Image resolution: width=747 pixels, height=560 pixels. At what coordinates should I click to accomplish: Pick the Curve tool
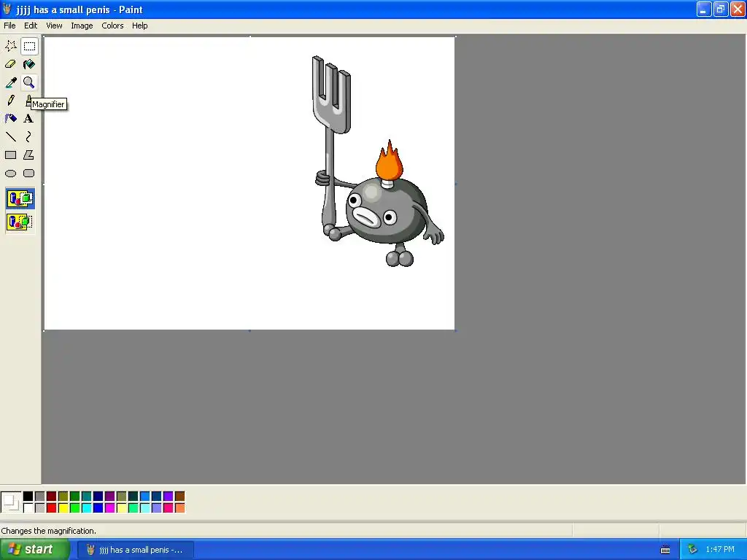[29, 136]
